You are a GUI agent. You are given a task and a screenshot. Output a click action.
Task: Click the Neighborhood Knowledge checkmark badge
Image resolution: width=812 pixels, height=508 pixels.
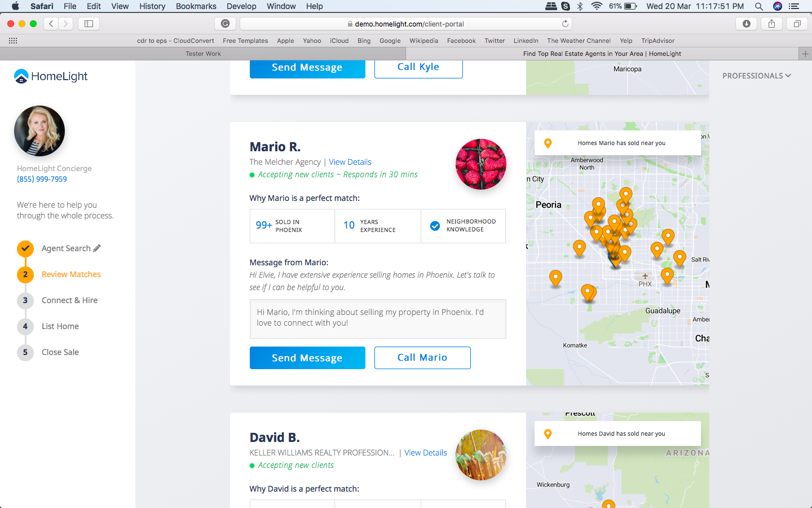[x=435, y=226]
